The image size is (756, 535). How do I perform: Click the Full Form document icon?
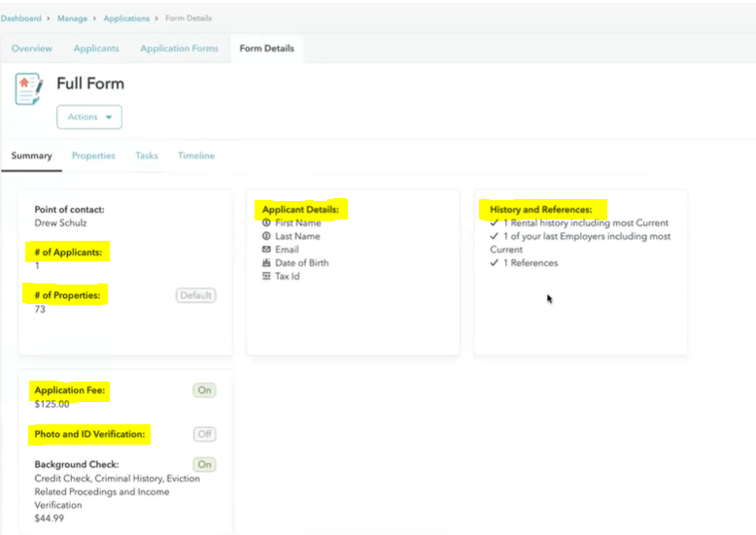(29, 88)
